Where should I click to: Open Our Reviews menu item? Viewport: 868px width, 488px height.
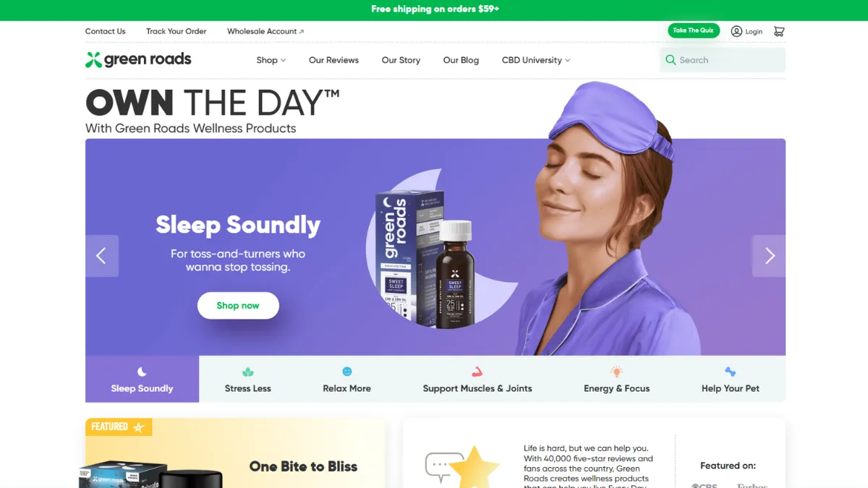click(333, 60)
